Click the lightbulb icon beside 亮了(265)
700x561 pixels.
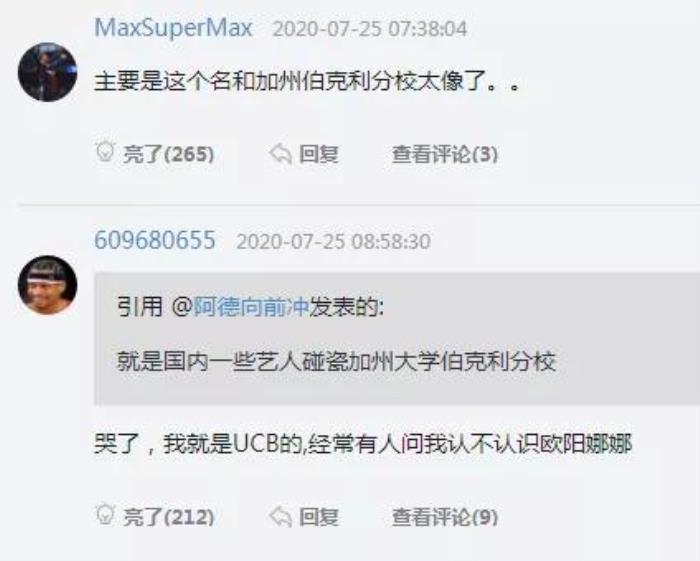coord(105,152)
